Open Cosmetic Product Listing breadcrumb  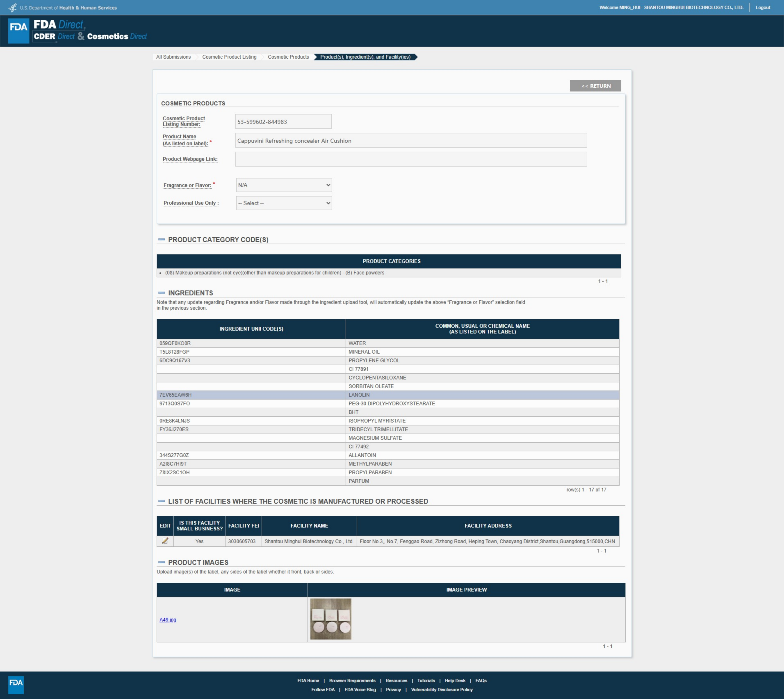[x=229, y=57]
